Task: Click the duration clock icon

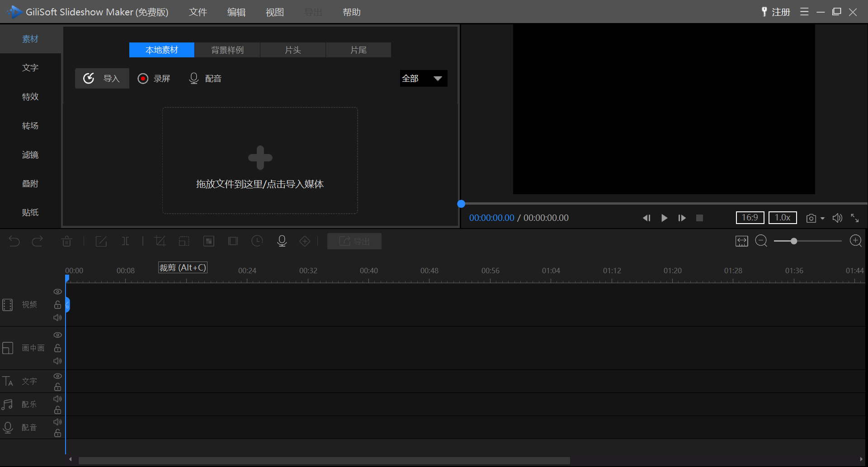Action: (257, 241)
